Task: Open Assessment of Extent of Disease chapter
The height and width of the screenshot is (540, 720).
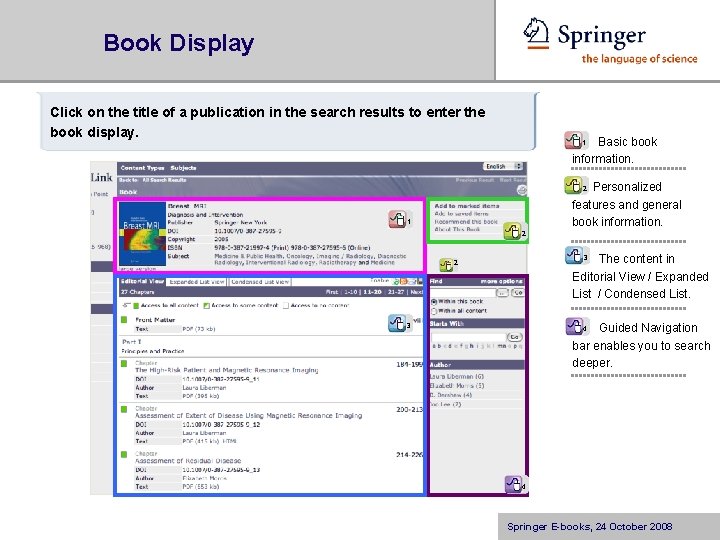Action: [248, 416]
